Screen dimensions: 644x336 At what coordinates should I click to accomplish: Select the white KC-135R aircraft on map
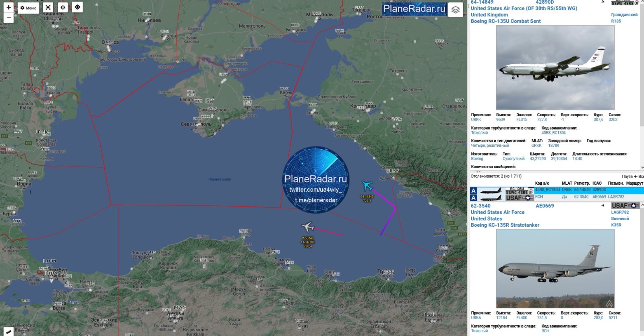[308, 227]
